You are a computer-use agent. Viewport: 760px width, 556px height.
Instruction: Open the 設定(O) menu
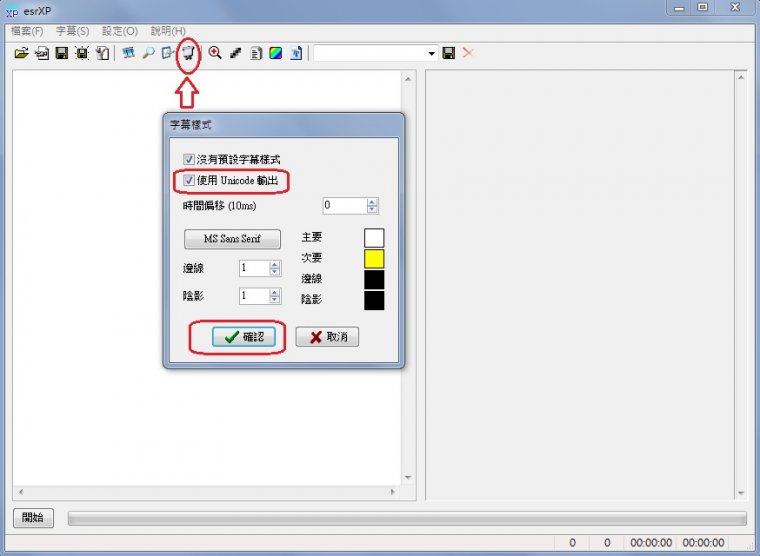point(120,31)
